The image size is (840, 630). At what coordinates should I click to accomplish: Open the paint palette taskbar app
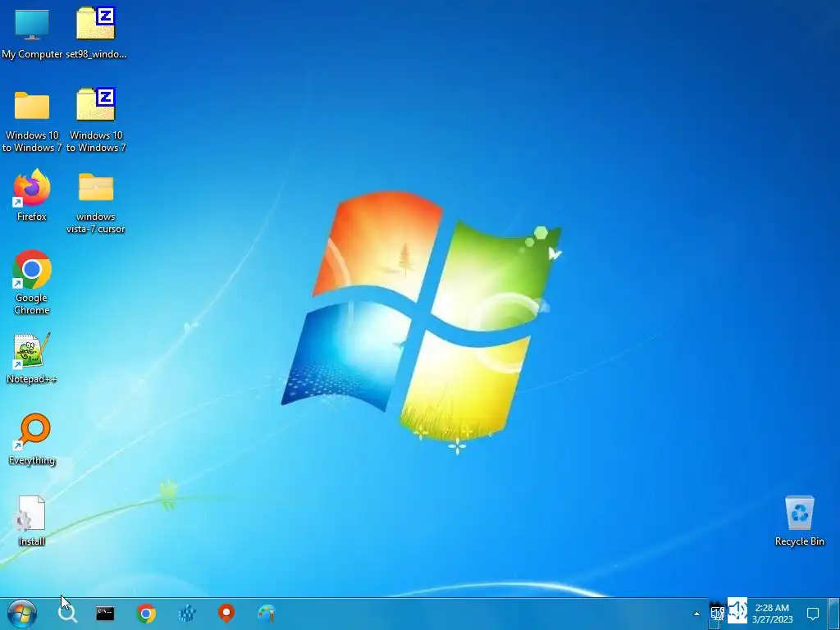click(x=267, y=614)
